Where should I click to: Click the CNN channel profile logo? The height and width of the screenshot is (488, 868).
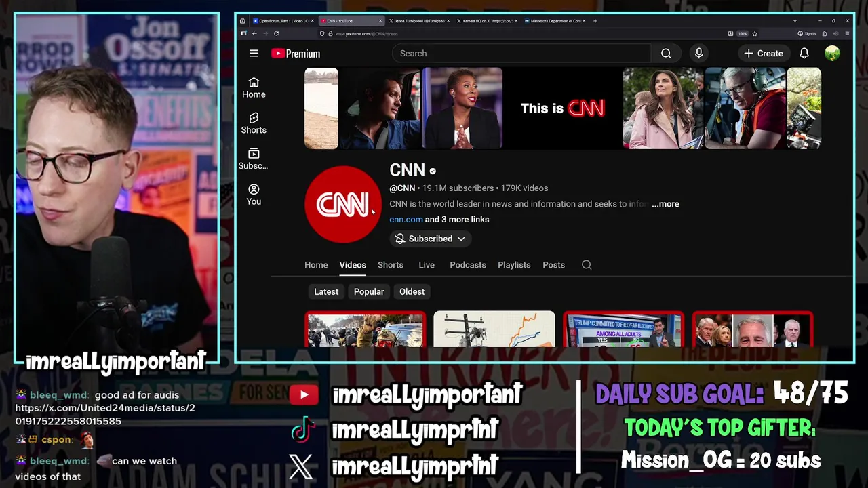pos(342,204)
